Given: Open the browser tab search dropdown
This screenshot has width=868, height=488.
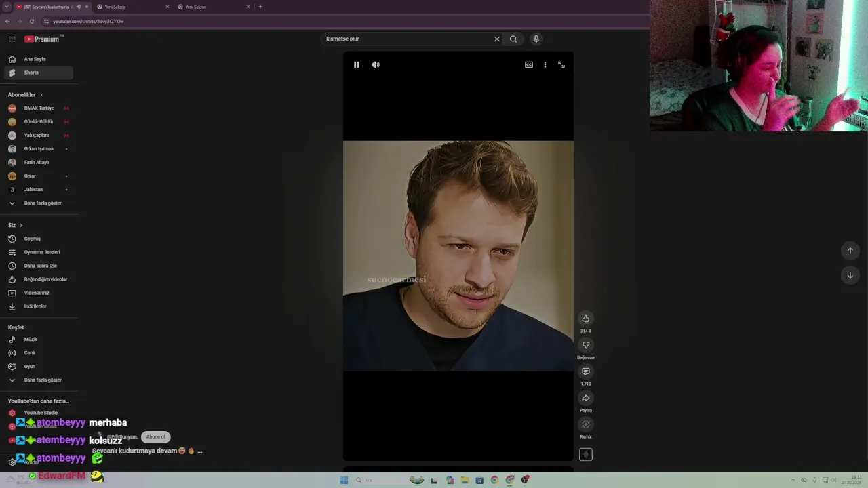Looking at the screenshot, I should 7,7.
